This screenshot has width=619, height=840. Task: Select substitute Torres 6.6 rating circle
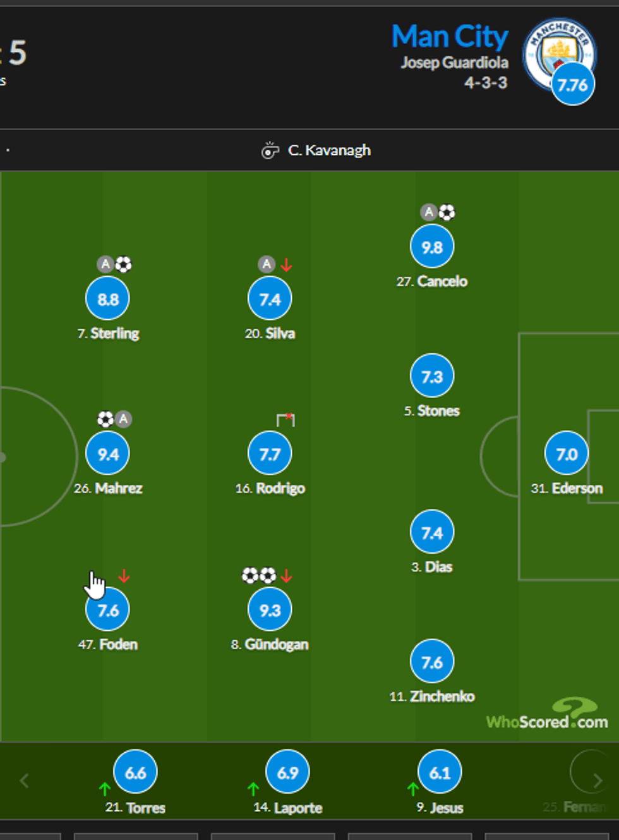(135, 772)
